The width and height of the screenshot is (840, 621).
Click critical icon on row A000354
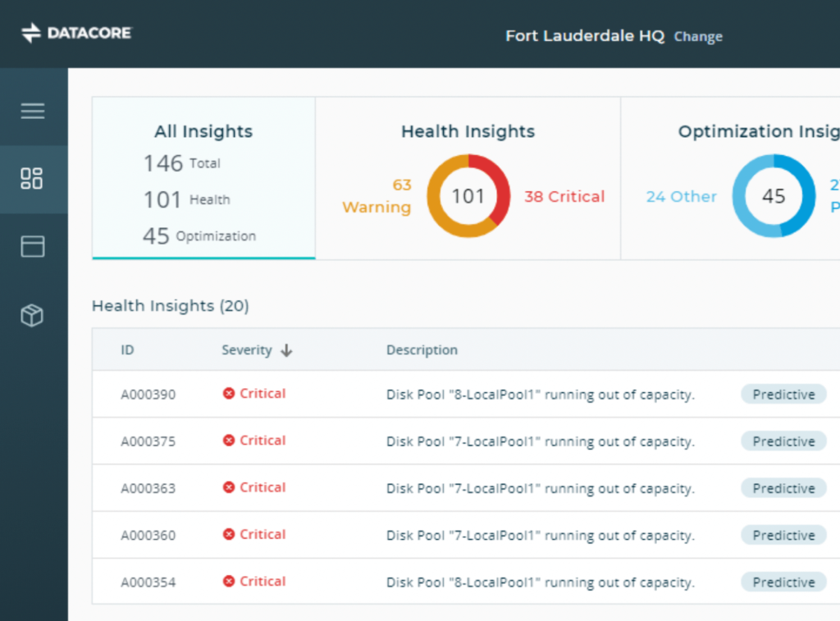(229, 582)
